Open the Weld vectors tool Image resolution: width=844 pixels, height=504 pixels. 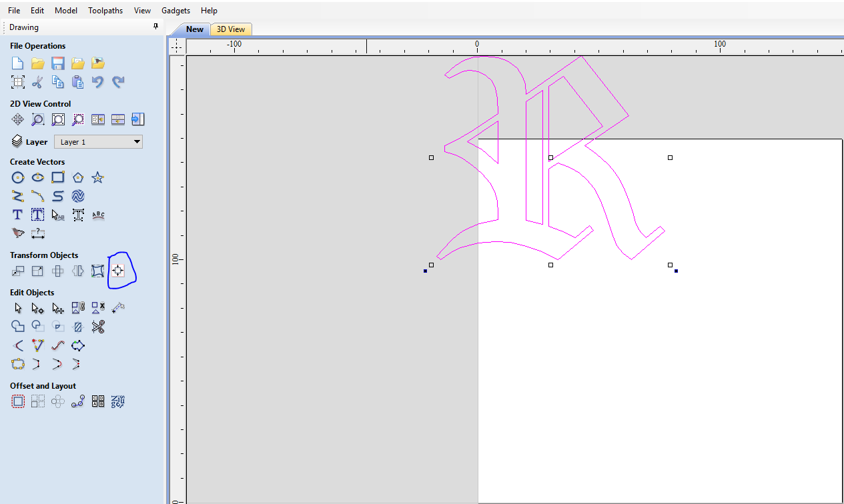point(17,326)
